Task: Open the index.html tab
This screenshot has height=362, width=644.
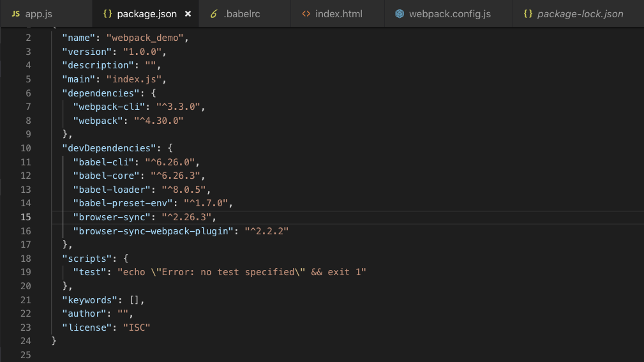Action: (x=338, y=13)
